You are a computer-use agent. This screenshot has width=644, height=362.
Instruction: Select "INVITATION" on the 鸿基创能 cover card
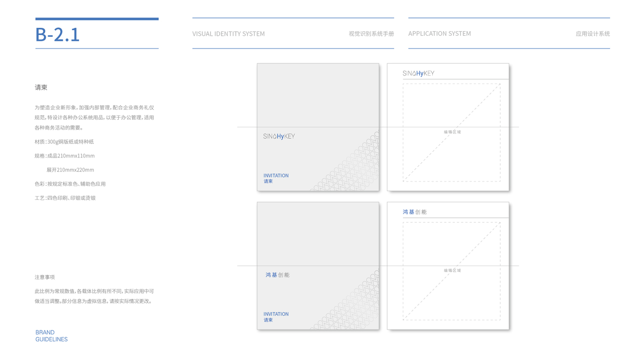[276, 314]
